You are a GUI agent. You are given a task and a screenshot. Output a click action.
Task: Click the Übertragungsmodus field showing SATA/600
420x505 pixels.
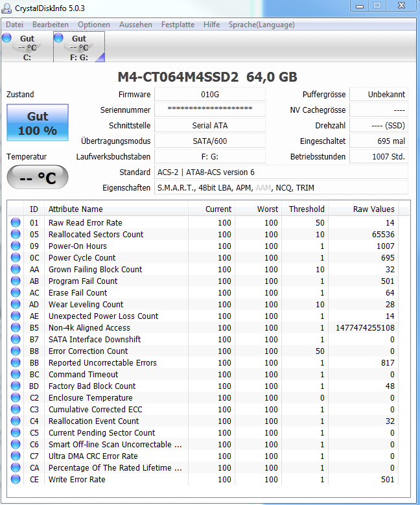[210, 141]
